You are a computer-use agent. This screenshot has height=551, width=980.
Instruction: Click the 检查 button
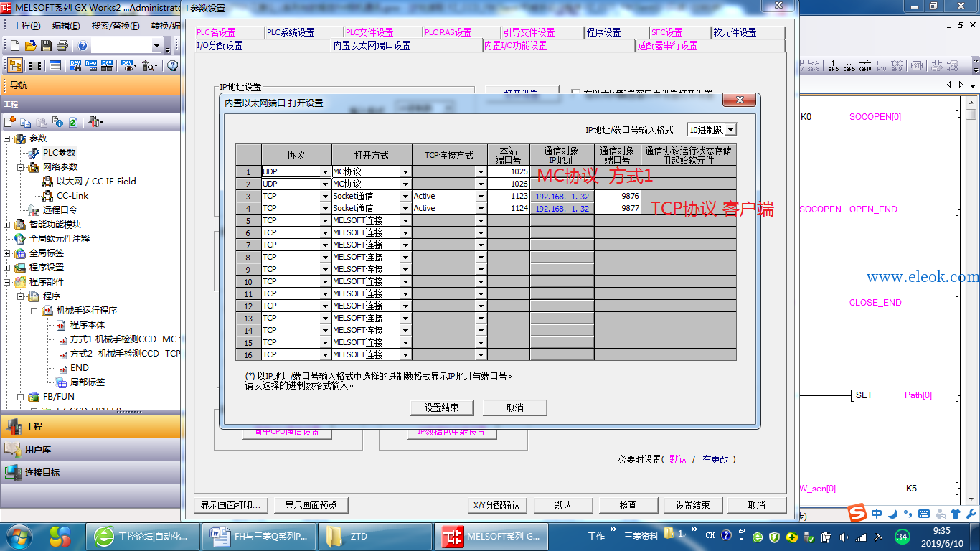628,505
